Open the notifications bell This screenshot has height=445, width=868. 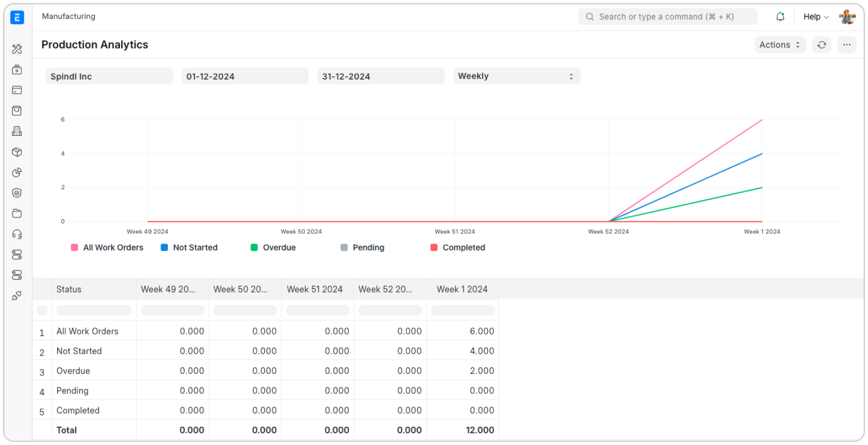point(780,17)
